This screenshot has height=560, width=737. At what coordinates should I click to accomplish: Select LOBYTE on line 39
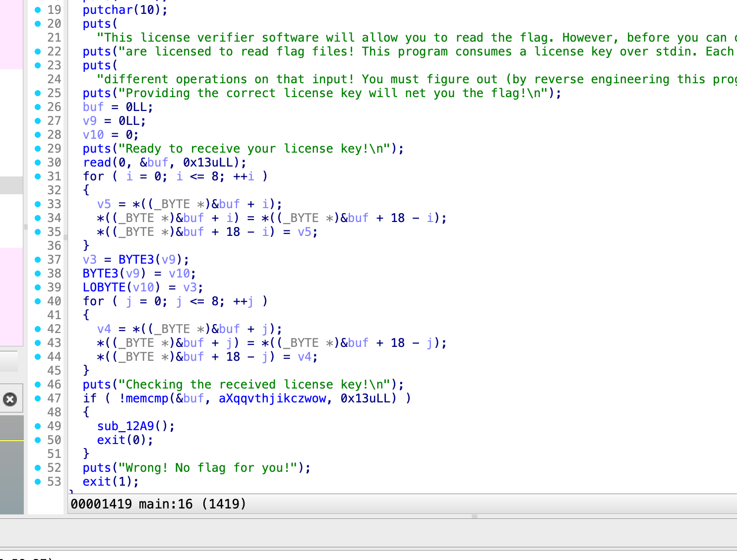[x=104, y=287]
